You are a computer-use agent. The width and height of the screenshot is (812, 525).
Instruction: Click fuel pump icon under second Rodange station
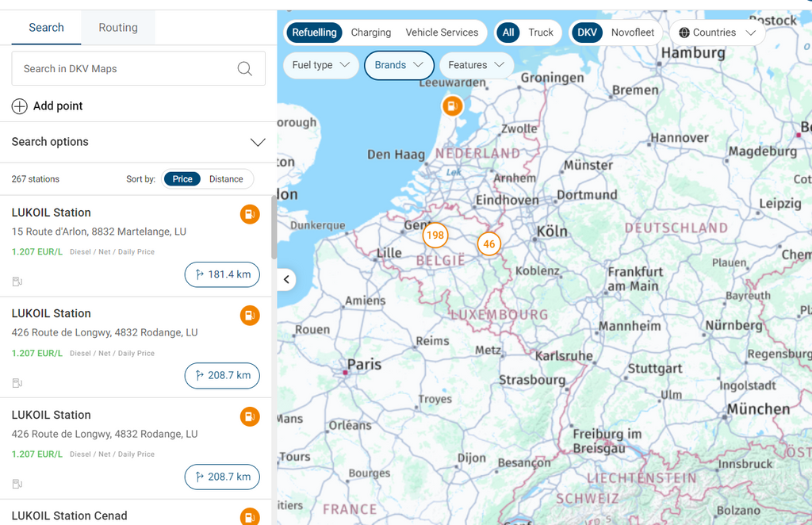[x=17, y=484]
